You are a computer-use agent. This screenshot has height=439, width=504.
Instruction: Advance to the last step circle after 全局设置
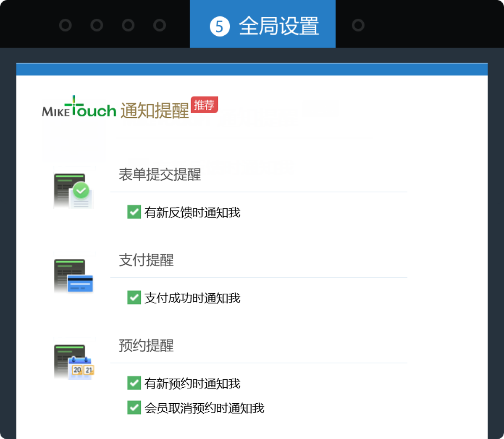coord(358,25)
